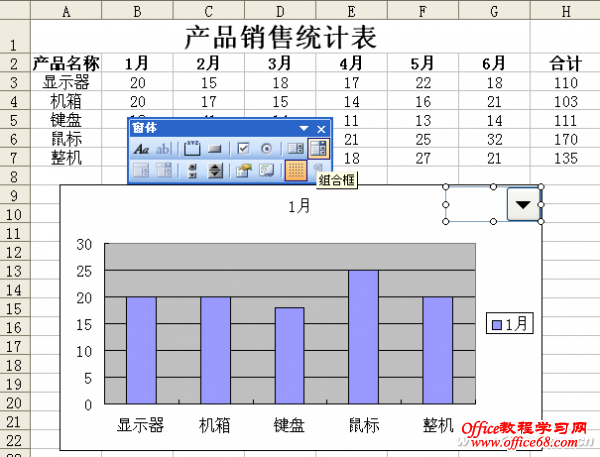Select the Combination Drop-Down Edit icon
The height and width of the screenshot is (457, 600).
(164, 171)
